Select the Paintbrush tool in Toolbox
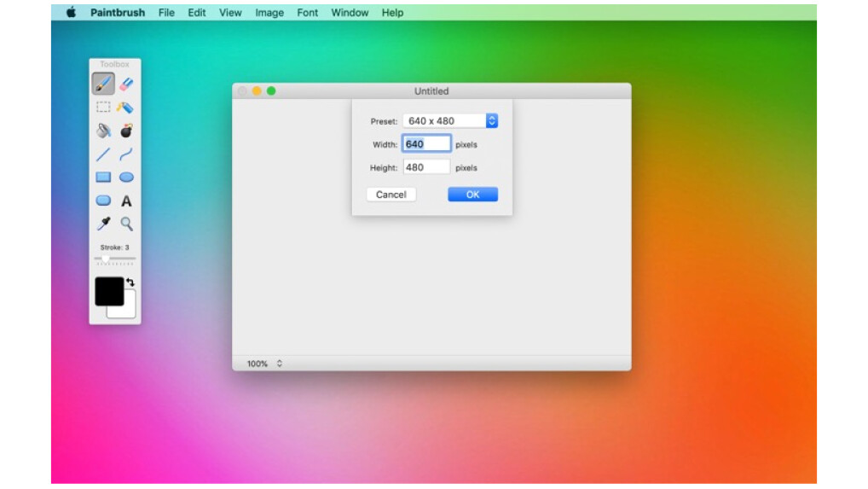868x489 pixels. 103,84
